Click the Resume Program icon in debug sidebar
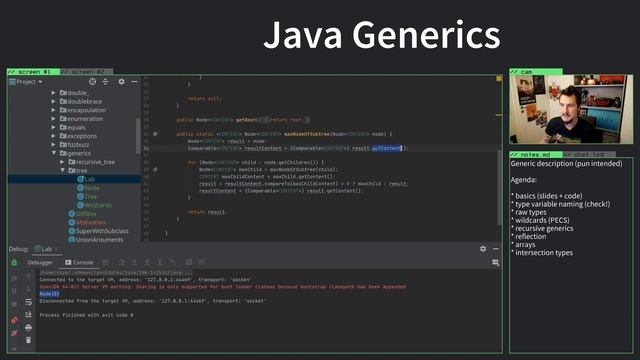The height and width of the screenshot is (360, 640). point(14,278)
